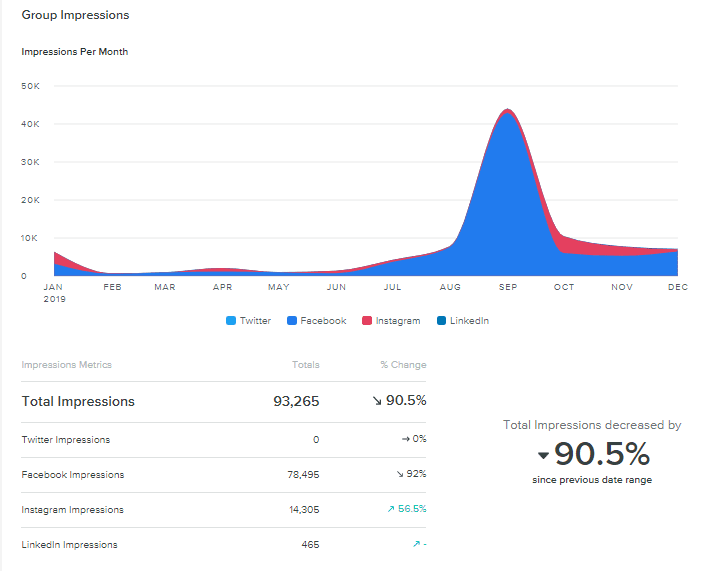Viewport: 713px width, 571px height.
Task: Click the green up arrow beside Instagram 56.5%
Action: click(x=390, y=510)
